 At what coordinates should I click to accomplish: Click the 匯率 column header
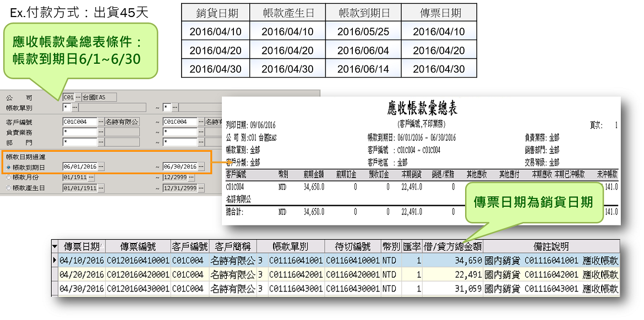412,246
